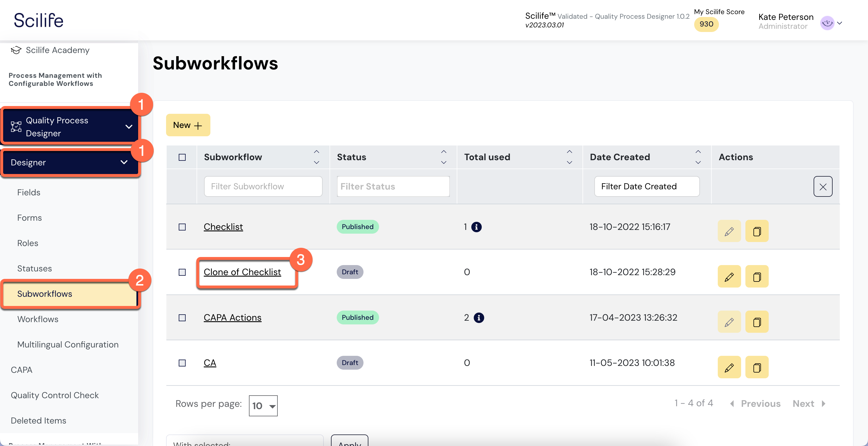Sort by Date Created column arrows
This screenshot has width=868, height=446.
(x=698, y=157)
